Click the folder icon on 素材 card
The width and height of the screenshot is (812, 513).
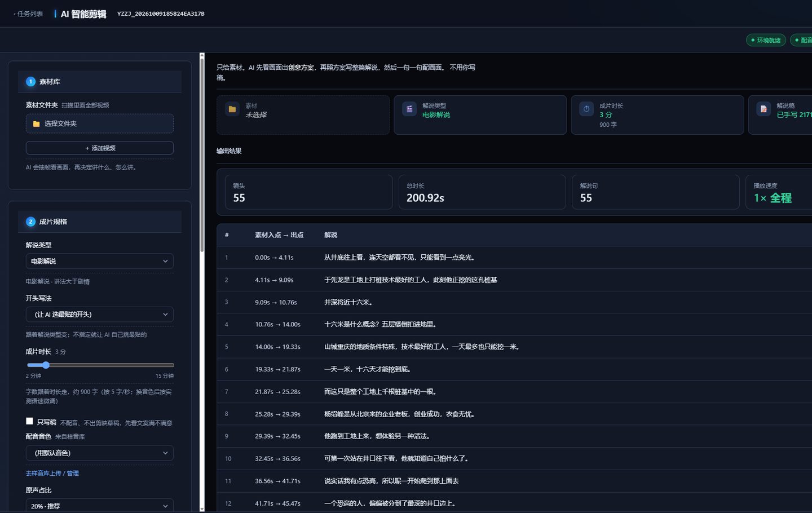(x=232, y=109)
